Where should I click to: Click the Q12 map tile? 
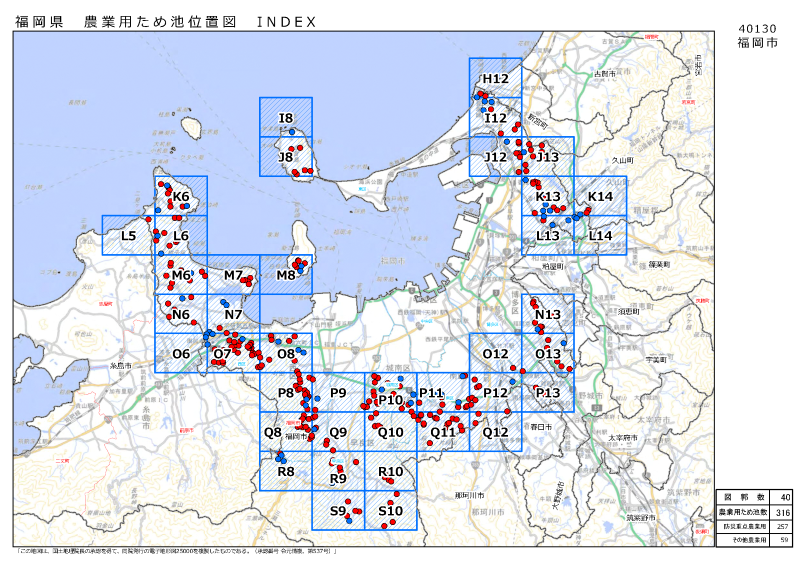click(x=496, y=432)
